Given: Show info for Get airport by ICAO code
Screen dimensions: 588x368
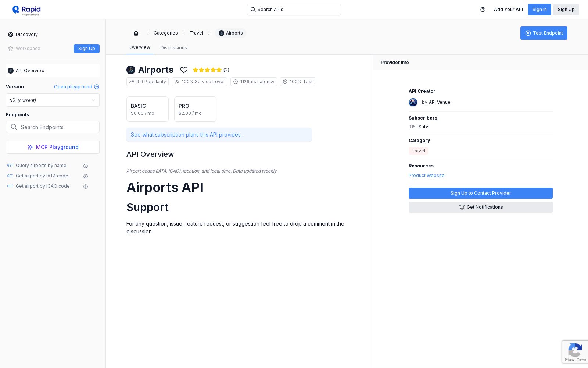Looking at the screenshot, I should tap(86, 187).
